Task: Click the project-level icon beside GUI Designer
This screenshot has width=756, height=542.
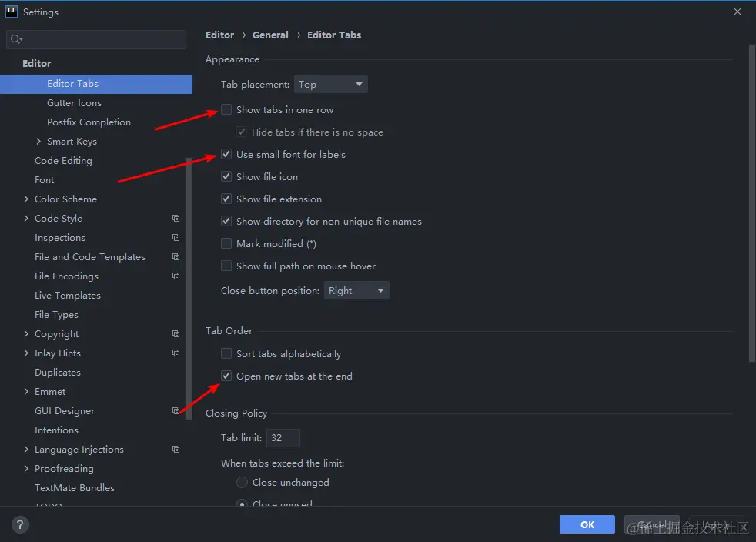Action: click(x=176, y=411)
